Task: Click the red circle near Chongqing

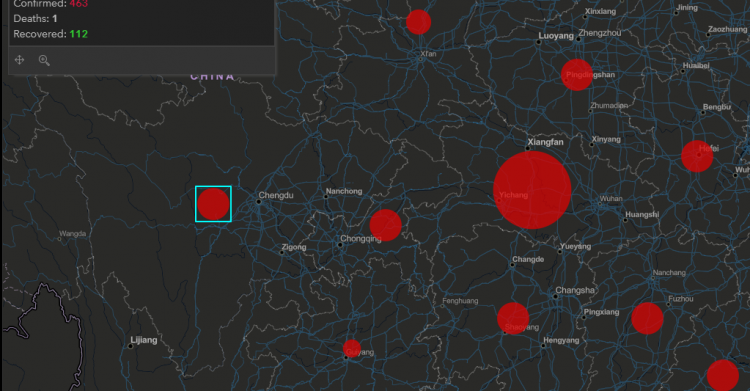Action: click(386, 225)
